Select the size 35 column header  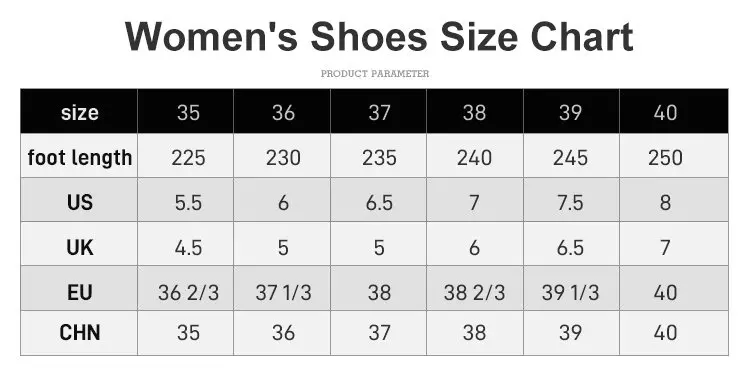point(186,111)
